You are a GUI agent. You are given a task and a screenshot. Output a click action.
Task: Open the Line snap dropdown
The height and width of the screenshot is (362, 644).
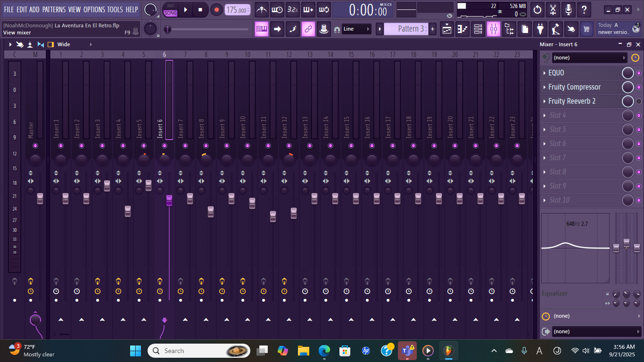(357, 29)
